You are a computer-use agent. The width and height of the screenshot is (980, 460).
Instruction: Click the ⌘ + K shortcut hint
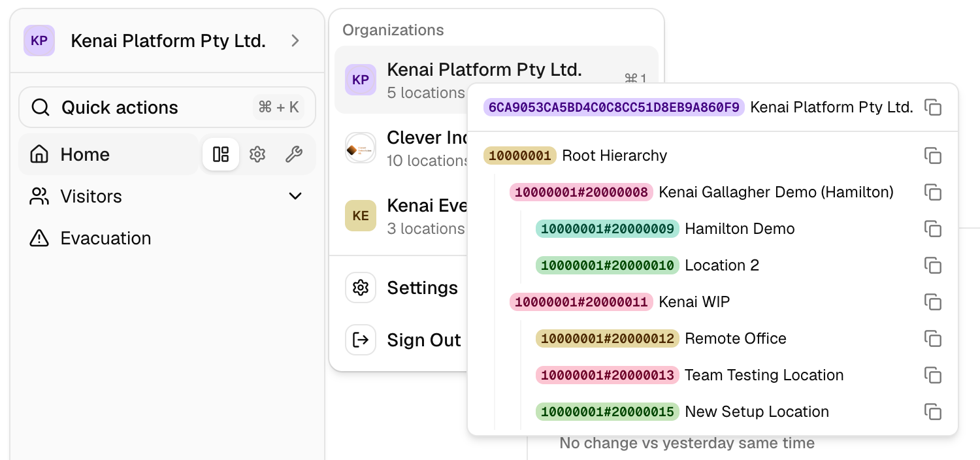pos(279,107)
